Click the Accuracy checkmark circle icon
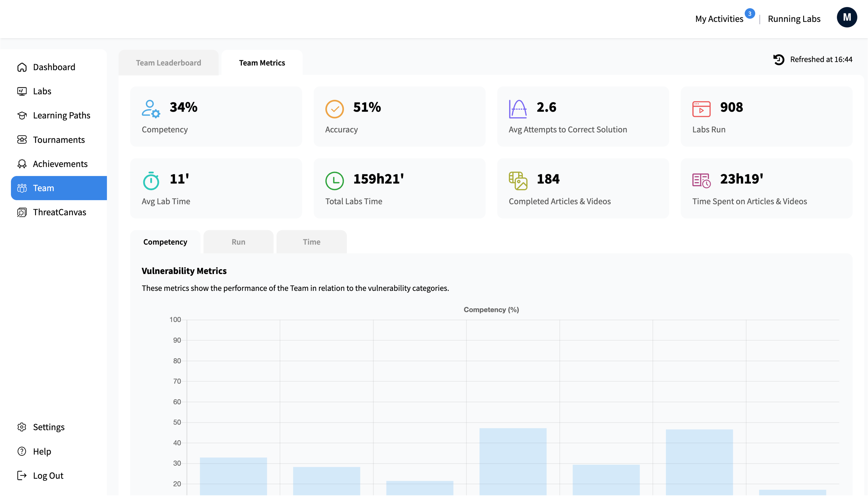This screenshot has height=496, width=868. [334, 109]
